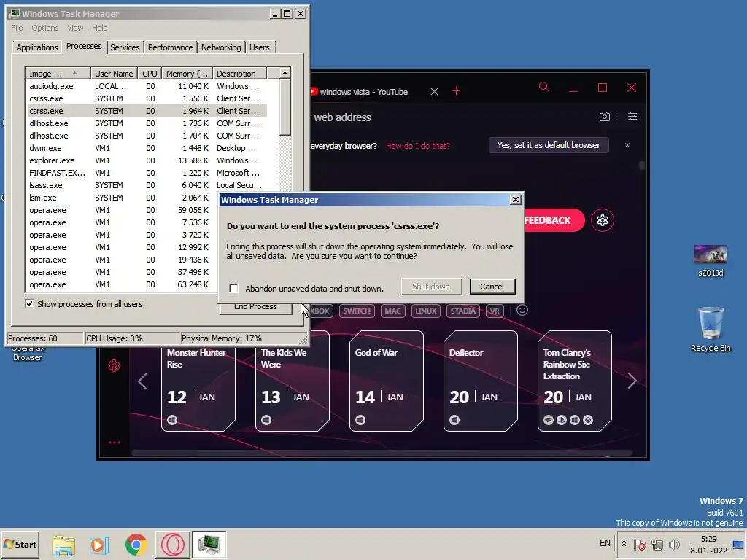The image size is (747, 560).
Task: Open the Start menu
Action: point(20,544)
